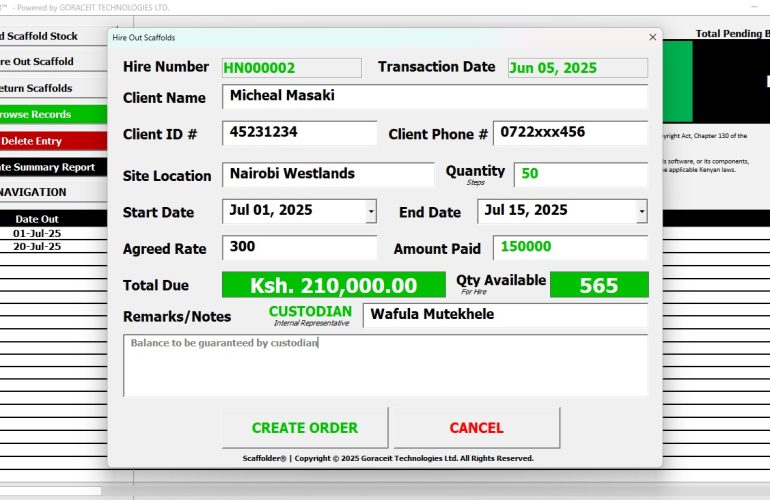
Task: Click the Client Phone # field
Action: tap(570, 133)
